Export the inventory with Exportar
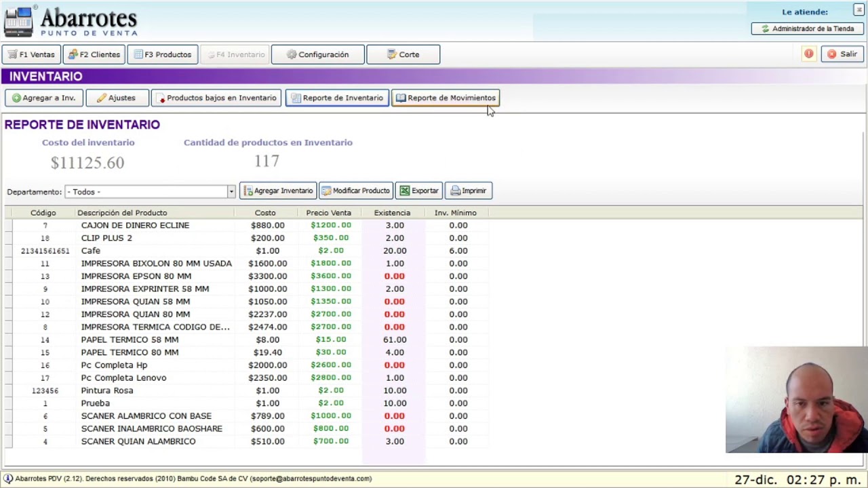 (419, 190)
